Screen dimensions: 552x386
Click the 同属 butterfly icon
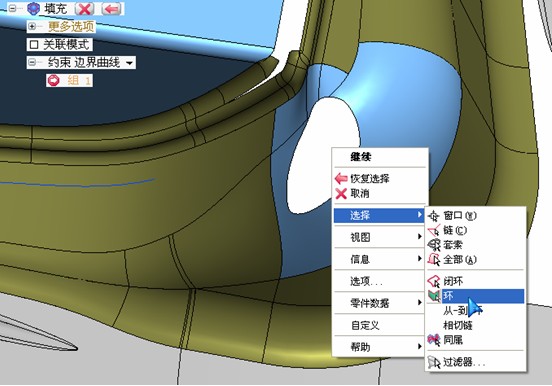click(x=434, y=340)
